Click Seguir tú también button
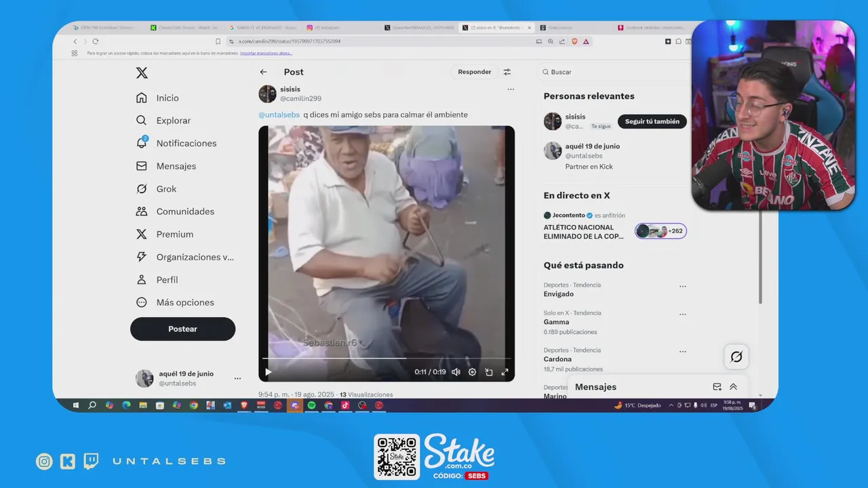868x488 pixels. [652, 121]
